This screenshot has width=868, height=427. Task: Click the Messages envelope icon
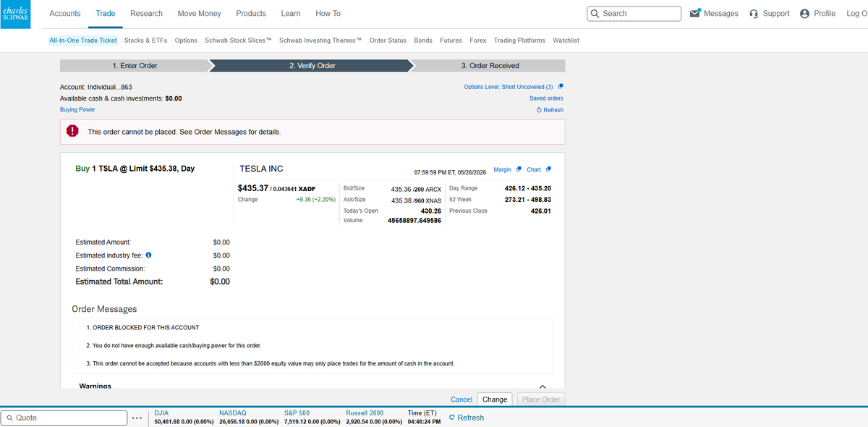pyautogui.click(x=695, y=13)
